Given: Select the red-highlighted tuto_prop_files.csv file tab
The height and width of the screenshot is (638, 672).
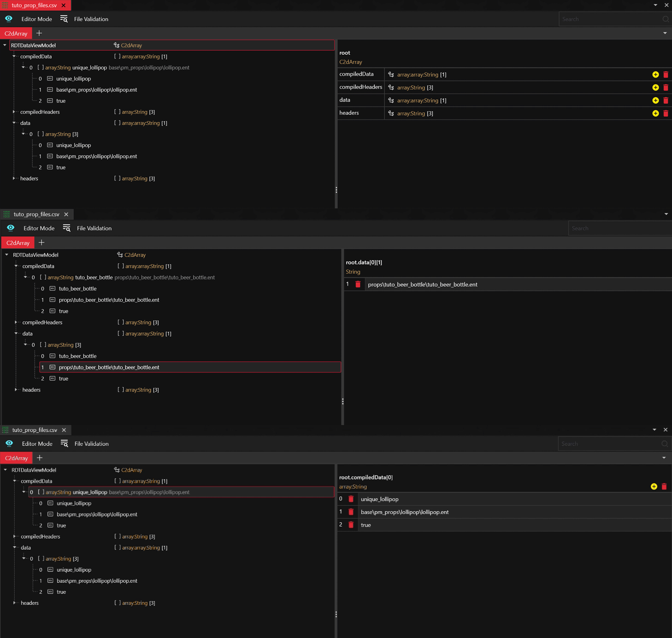Looking at the screenshot, I should coord(34,6).
